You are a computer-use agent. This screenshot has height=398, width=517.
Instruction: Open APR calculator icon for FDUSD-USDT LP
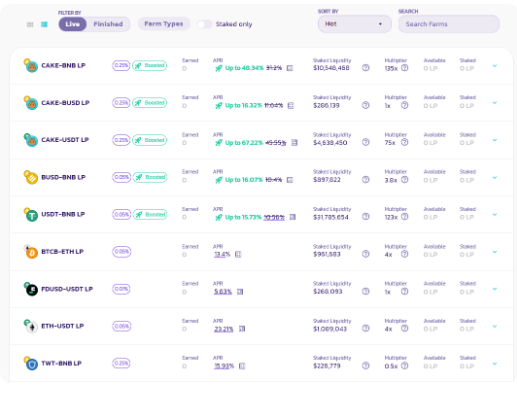[x=240, y=292]
